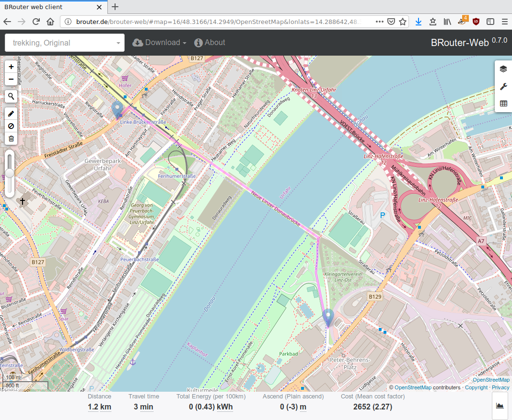Image resolution: width=512 pixels, height=420 pixels.
Task: Open the Firefox hamburger menu
Action: click(x=504, y=22)
